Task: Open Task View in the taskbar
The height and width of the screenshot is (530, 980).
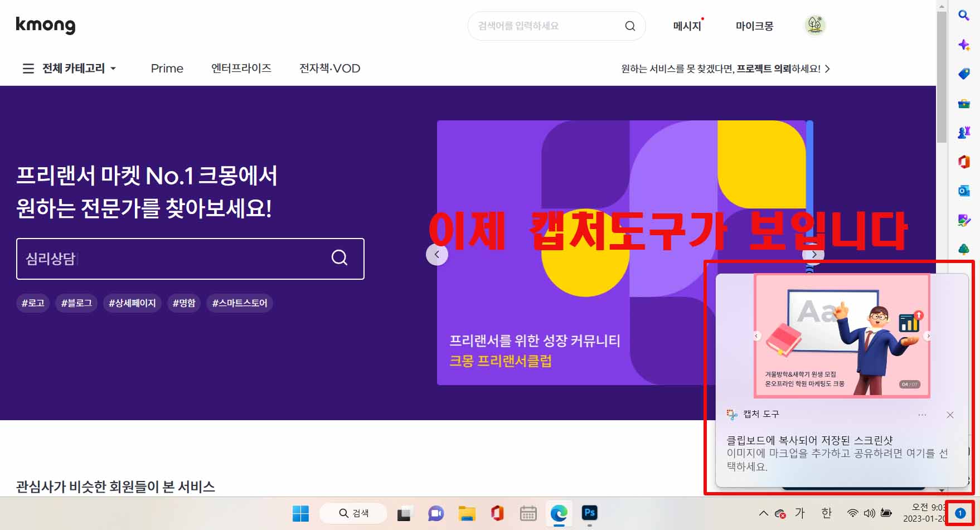Action: tap(404, 513)
